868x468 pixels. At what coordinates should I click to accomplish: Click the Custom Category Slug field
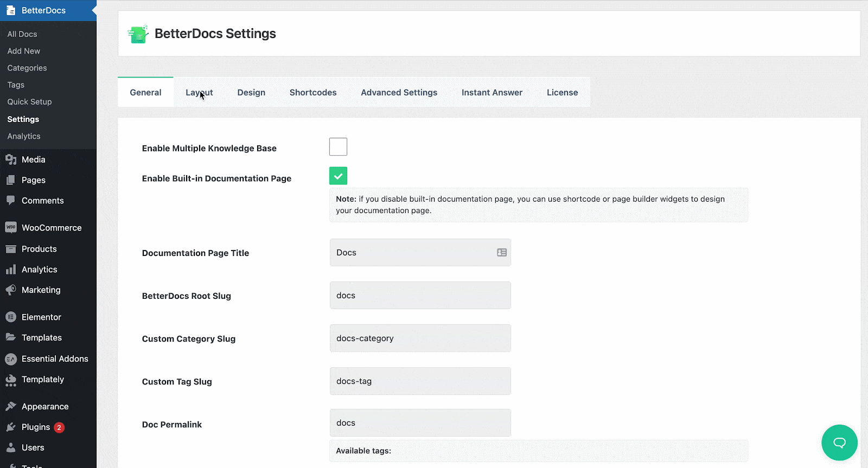point(420,338)
